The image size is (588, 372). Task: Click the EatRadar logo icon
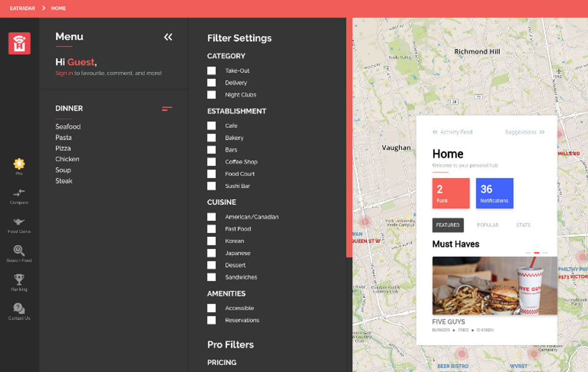20,43
